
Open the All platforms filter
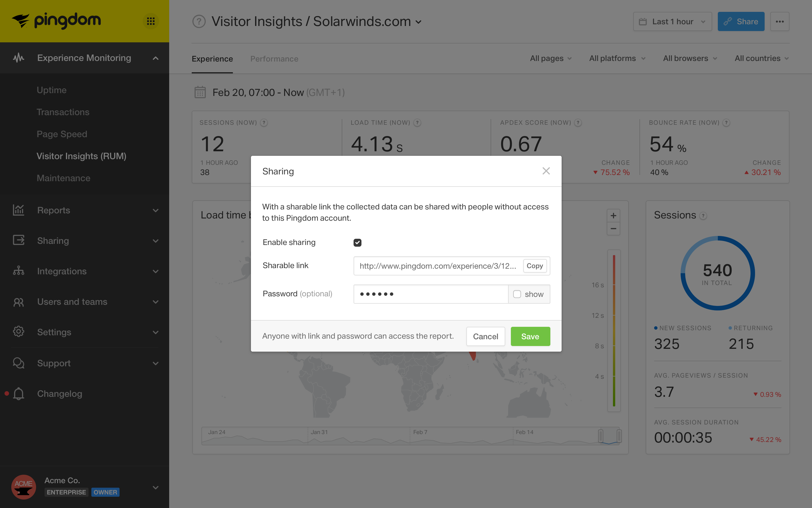tap(617, 58)
